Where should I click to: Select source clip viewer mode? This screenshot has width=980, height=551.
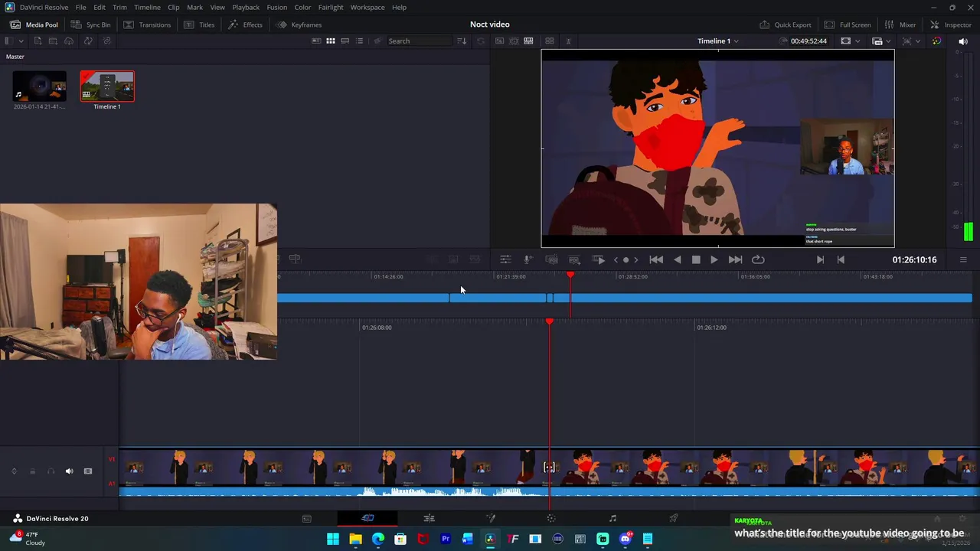coord(499,41)
